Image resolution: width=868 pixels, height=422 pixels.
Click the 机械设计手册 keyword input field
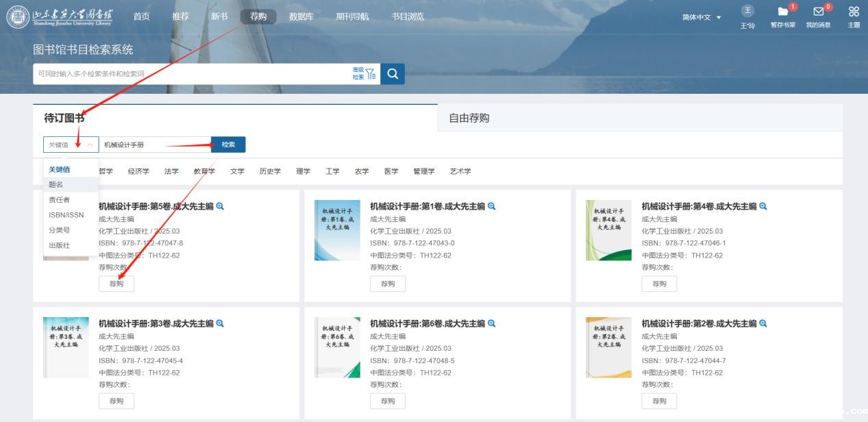point(154,145)
